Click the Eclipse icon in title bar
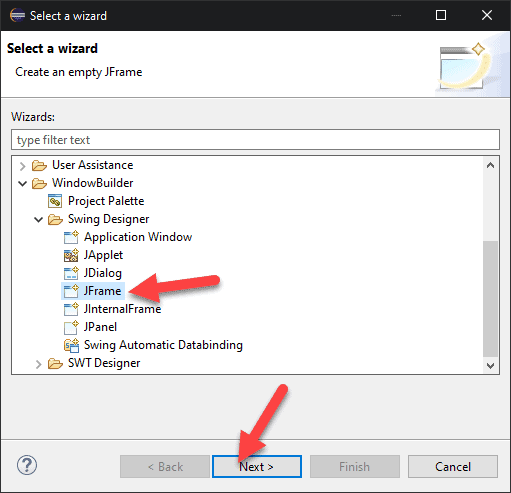This screenshot has width=511, height=493. [17, 15]
